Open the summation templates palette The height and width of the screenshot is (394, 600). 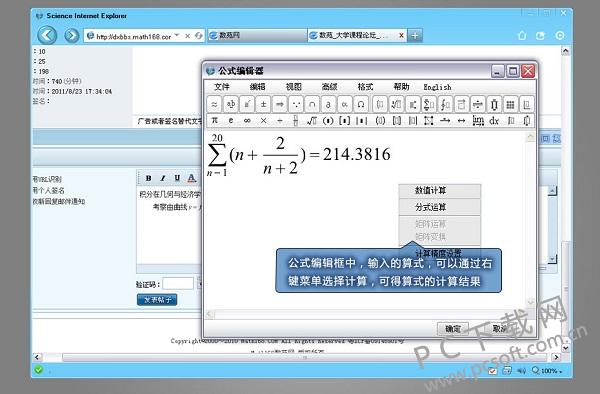point(429,104)
